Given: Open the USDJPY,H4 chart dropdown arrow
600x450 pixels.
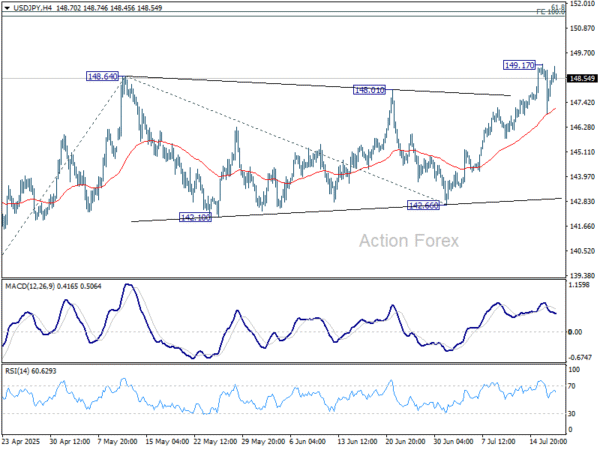Looking at the screenshot, I should (x=7, y=8).
